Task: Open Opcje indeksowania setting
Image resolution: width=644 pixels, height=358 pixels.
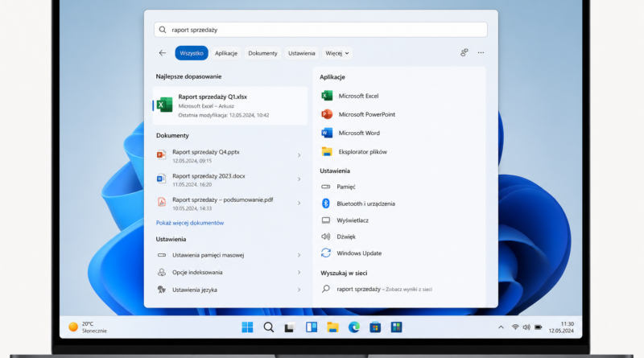Action: [230, 272]
